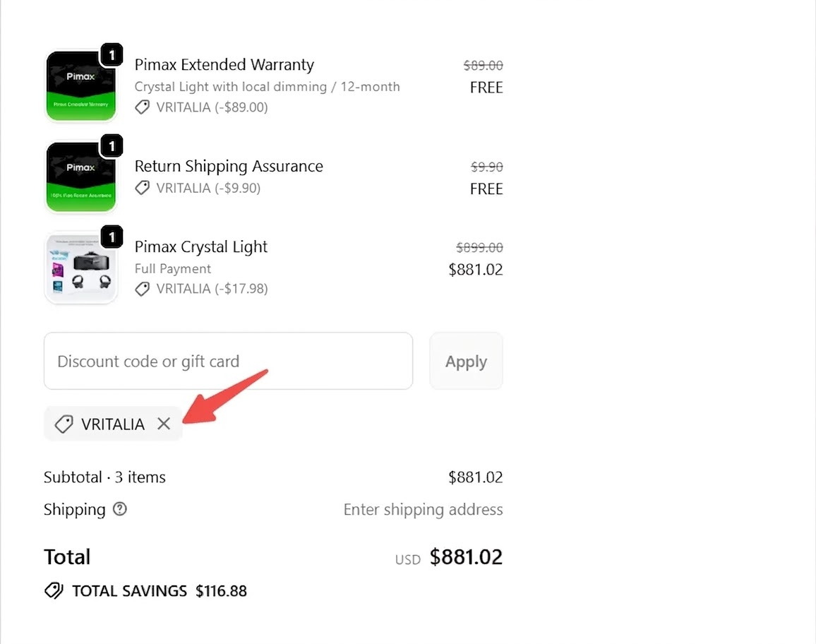Click the tag icon in the VRITALIA chip
Screen dimensions: 816x644
point(64,424)
